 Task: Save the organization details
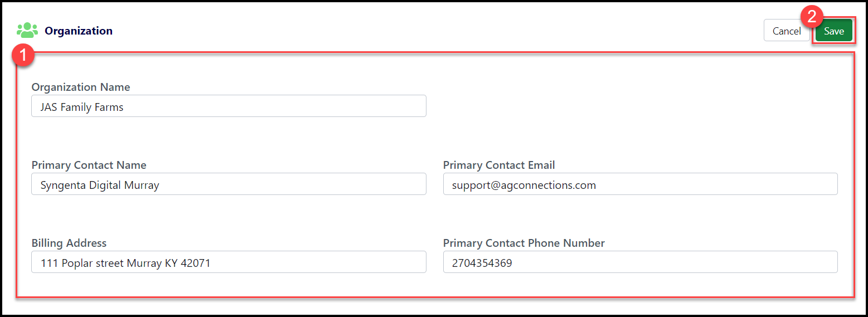pos(833,31)
